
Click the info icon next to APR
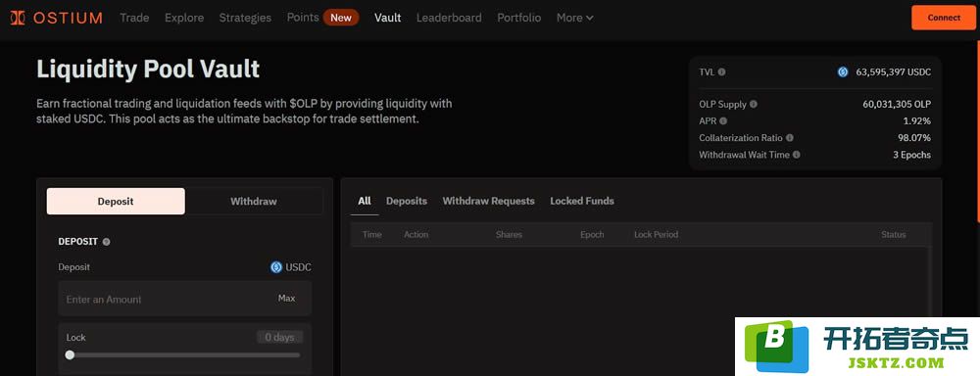click(x=723, y=121)
